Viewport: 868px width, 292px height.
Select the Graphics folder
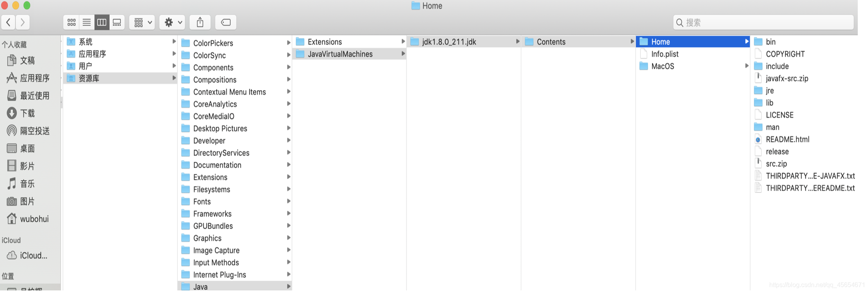tap(235, 238)
